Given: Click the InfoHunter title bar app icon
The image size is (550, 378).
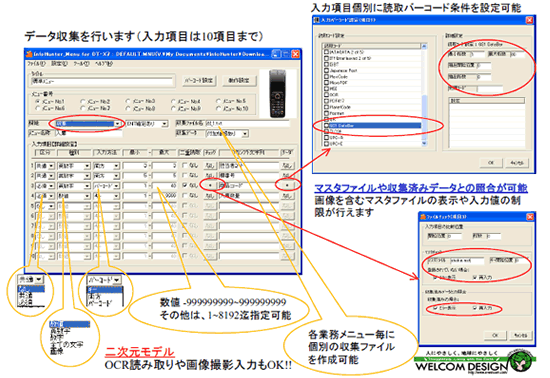Looking at the screenshot, I should pos(29,54).
